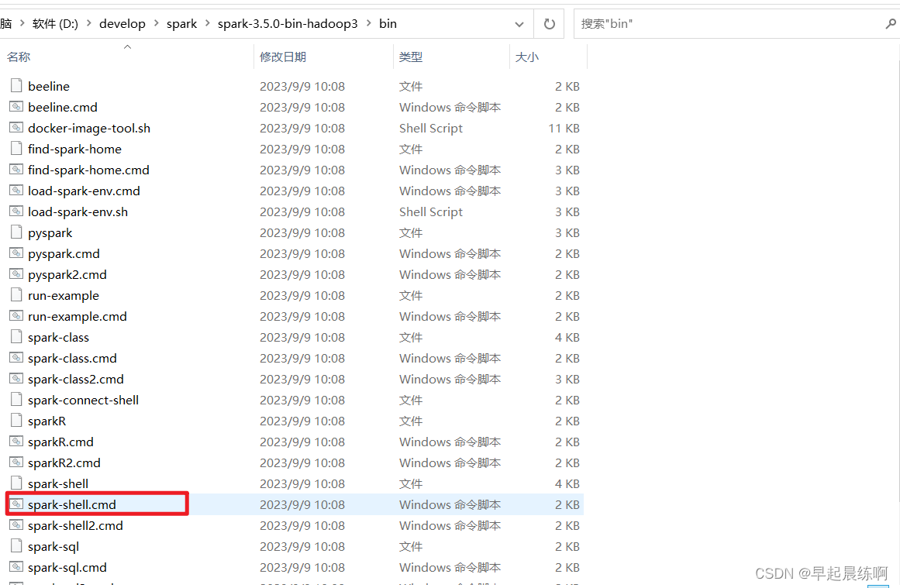Click the spark-shell.cmd script icon

[x=16, y=504]
